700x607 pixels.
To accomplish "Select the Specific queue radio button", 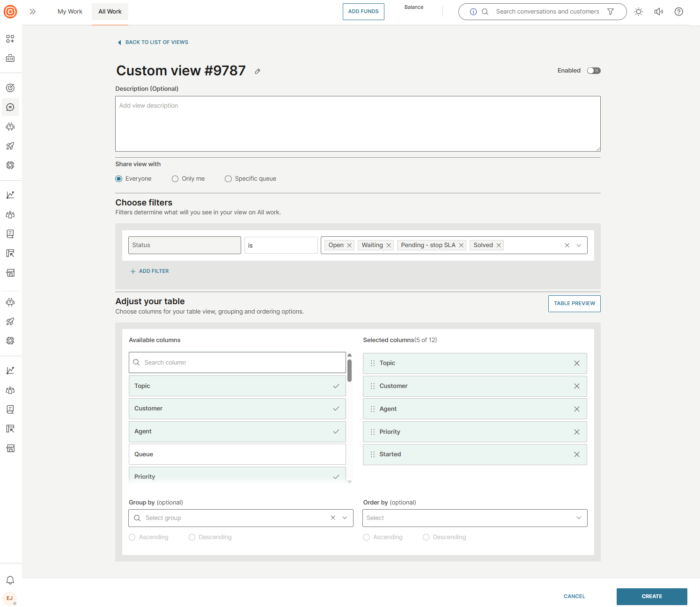I will [x=228, y=179].
